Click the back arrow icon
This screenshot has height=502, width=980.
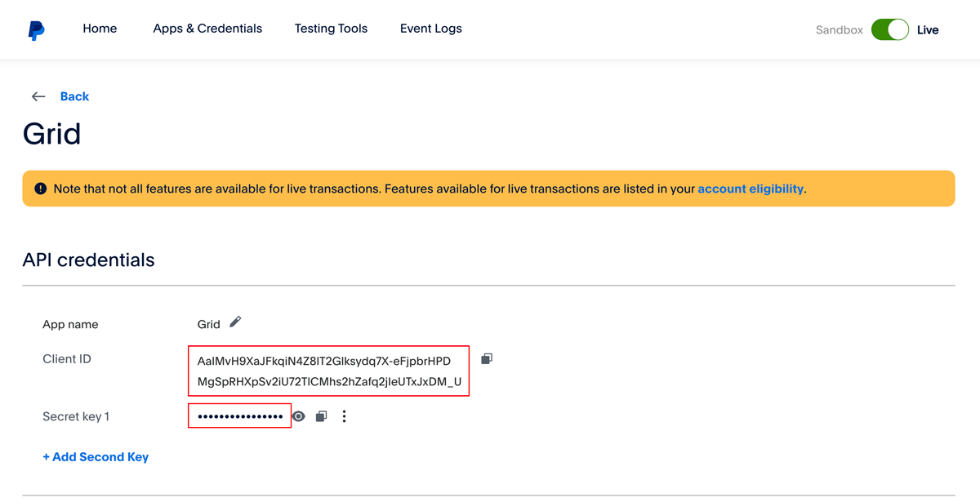click(x=38, y=96)
